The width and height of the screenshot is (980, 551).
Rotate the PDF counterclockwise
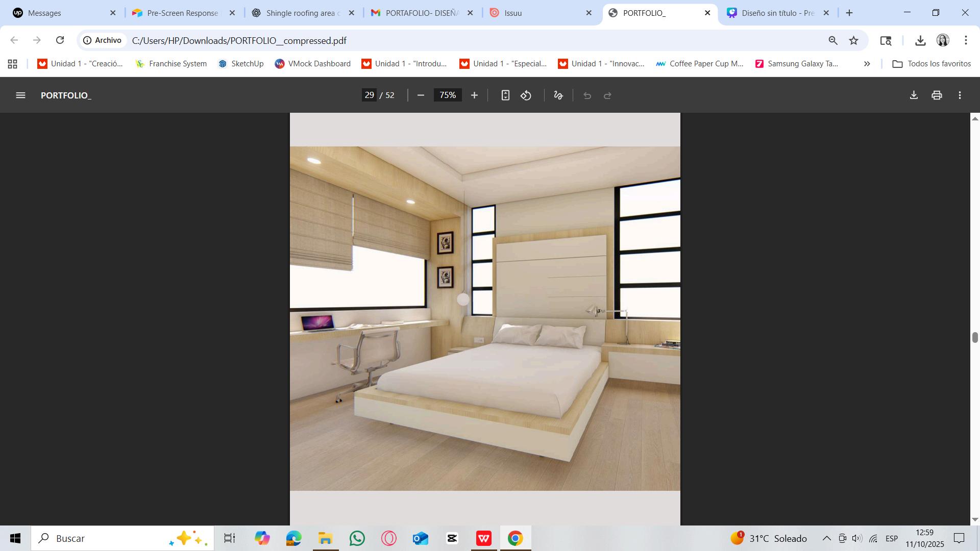point(526,95)
